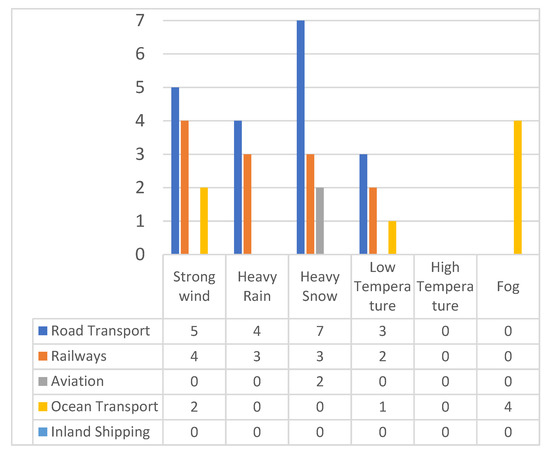Screen dimensions: 550x457
Task: Select the Road Transport Heavy Snow cell showing 7
Action: 320,331
